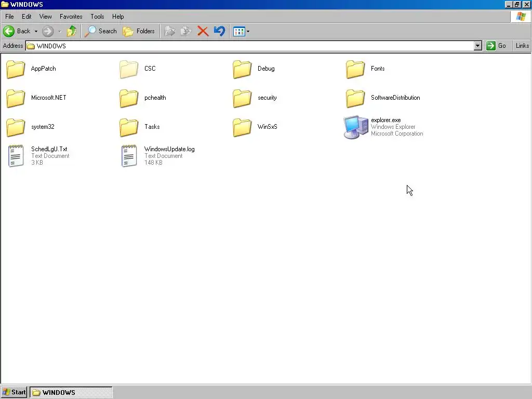Open the View menu
Screen dimensions: 532x399
[x=46, y=16]
